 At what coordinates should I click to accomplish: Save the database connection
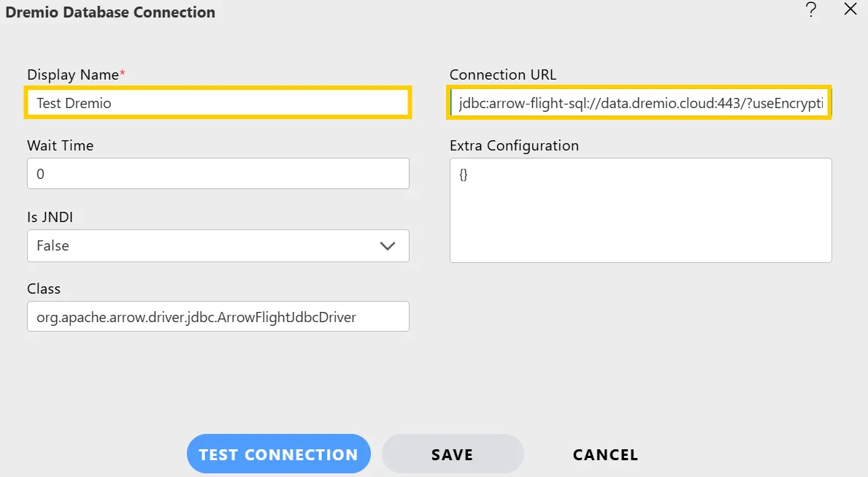453,454
